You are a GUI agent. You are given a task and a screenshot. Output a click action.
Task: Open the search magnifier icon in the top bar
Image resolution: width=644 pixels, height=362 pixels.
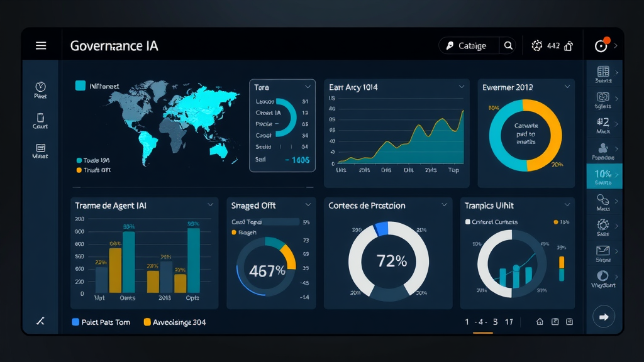point(508,45)
